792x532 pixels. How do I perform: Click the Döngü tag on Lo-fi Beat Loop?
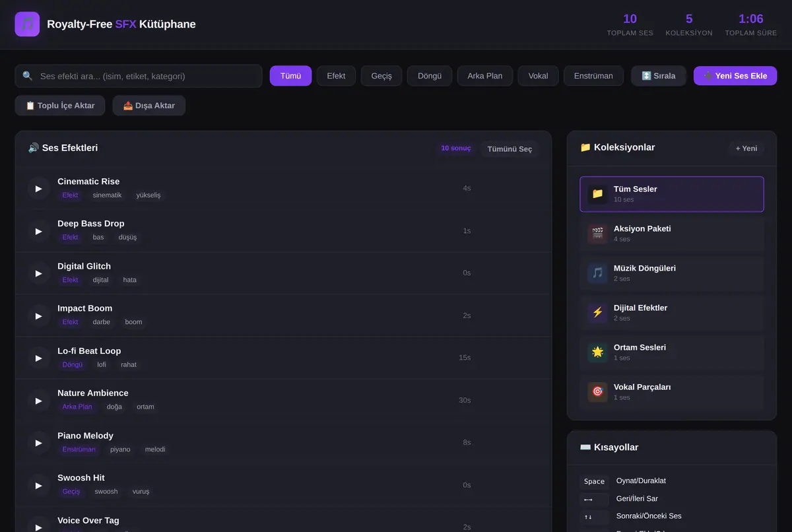[x=73, y=364]
